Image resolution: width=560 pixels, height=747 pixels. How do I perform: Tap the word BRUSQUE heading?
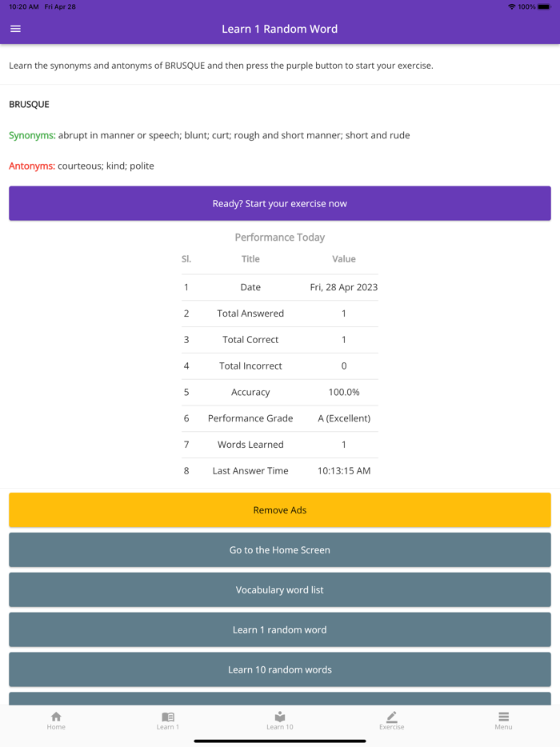pyautogui.click(x=29, y=104)
